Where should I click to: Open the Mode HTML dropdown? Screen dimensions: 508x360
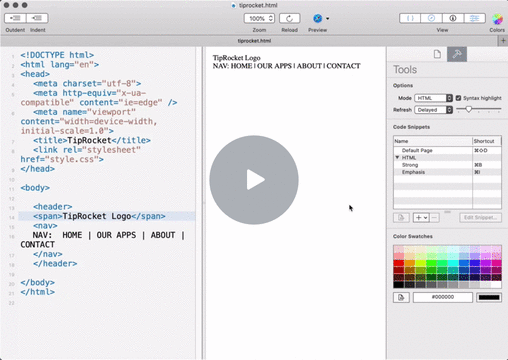433,98
